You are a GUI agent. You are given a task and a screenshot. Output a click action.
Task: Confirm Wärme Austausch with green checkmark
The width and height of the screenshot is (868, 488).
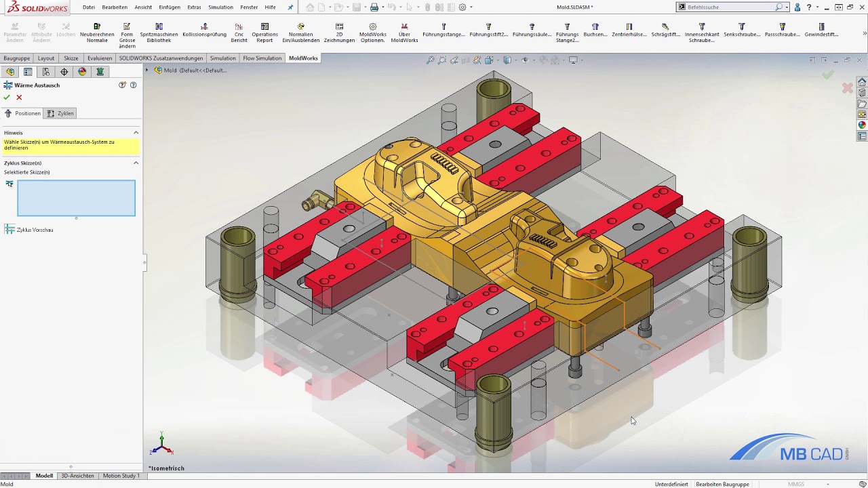tap(7, 98)
